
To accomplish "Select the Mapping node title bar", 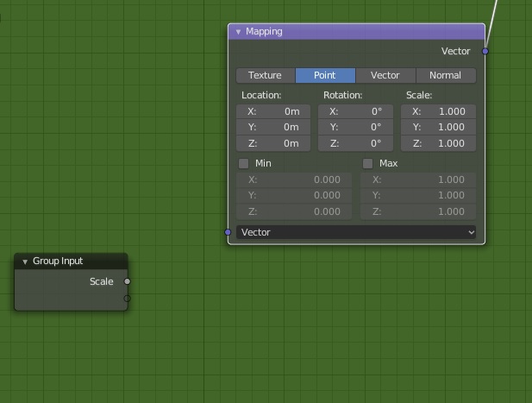I will [356, 32].
